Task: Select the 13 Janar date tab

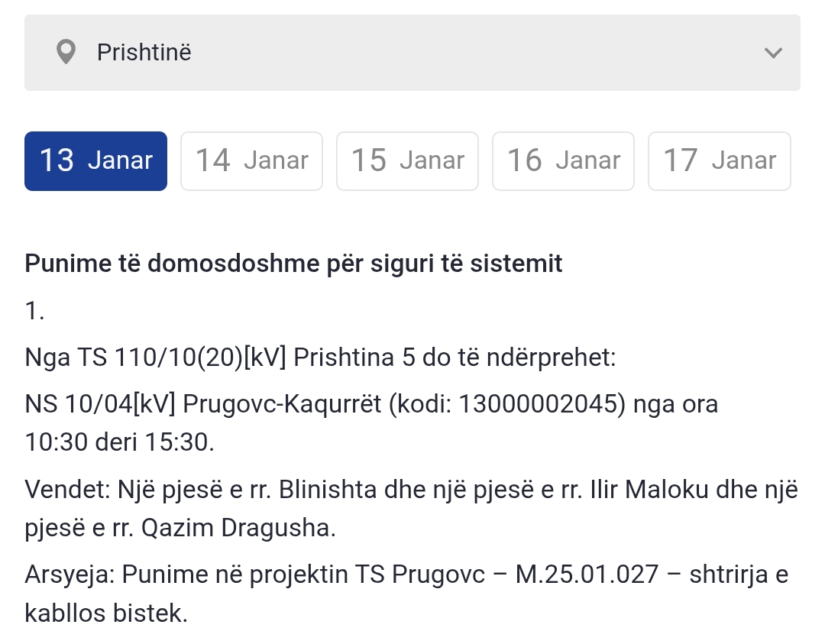Action: pos(95,161)
